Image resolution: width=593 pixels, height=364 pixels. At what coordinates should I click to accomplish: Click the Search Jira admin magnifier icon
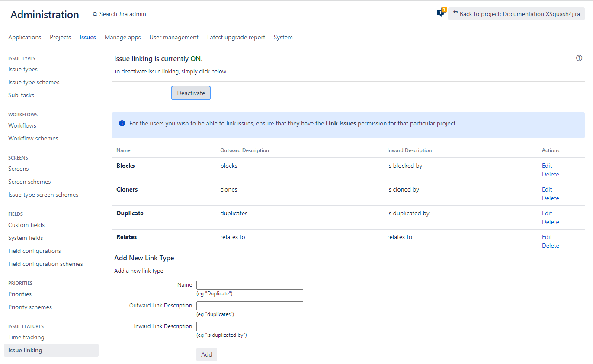(95, 14)
